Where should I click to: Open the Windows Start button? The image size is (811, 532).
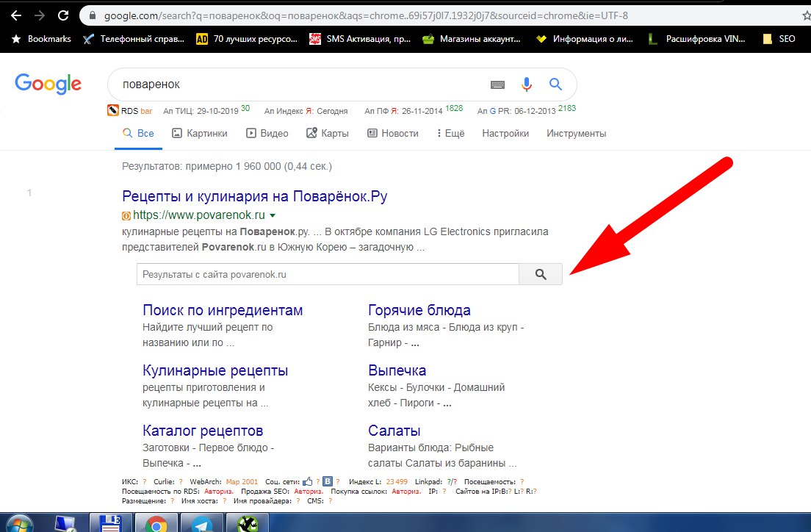click(19, 524)
